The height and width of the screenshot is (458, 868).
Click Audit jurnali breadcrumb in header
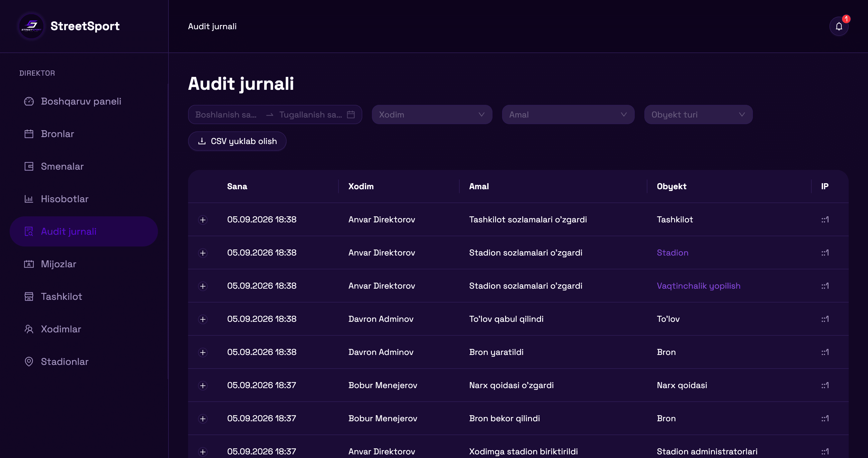[x=212, y=26]
